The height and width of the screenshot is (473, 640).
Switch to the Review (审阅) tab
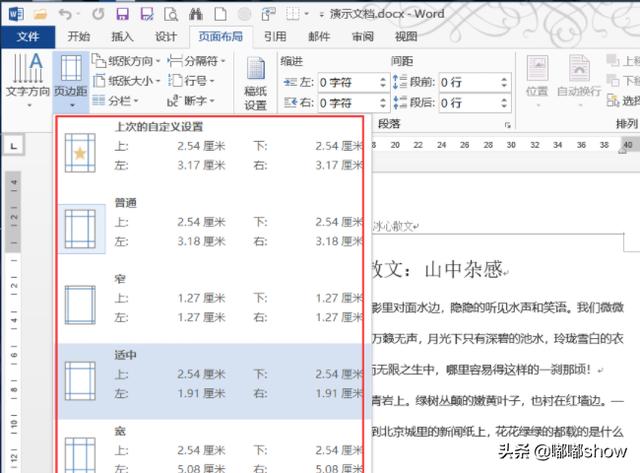363,37
